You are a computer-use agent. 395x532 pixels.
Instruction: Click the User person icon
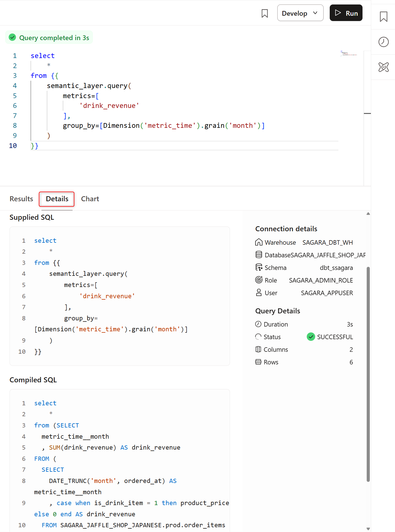coord(259,293)
